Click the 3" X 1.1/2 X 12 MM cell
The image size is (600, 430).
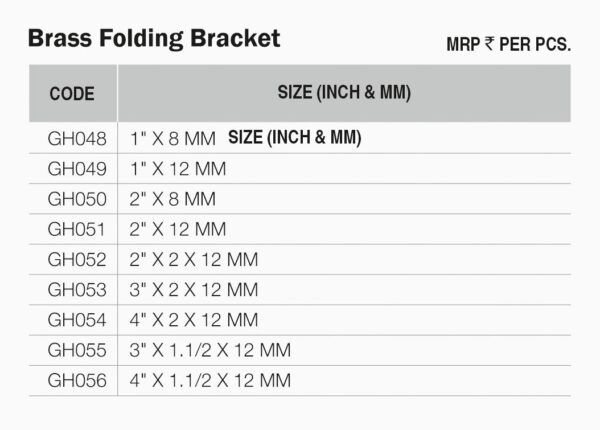pos(210,350)
